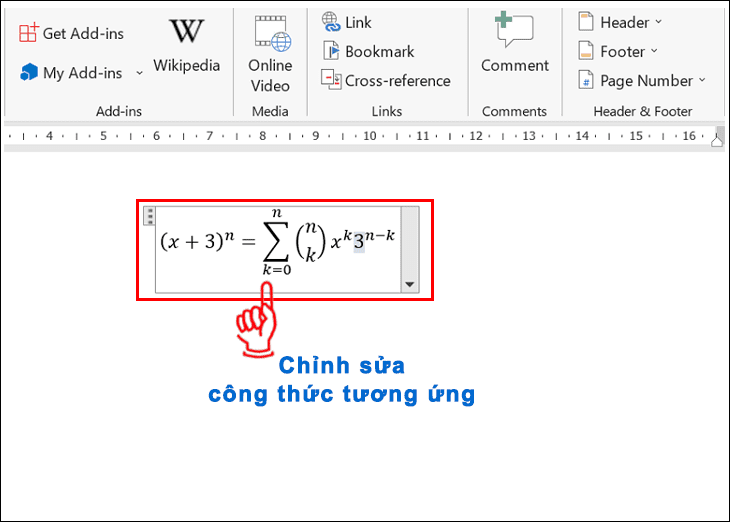Viewport: 730px width, 522px height.
Task: Click the equation move handle
Action: pos(149,215)
